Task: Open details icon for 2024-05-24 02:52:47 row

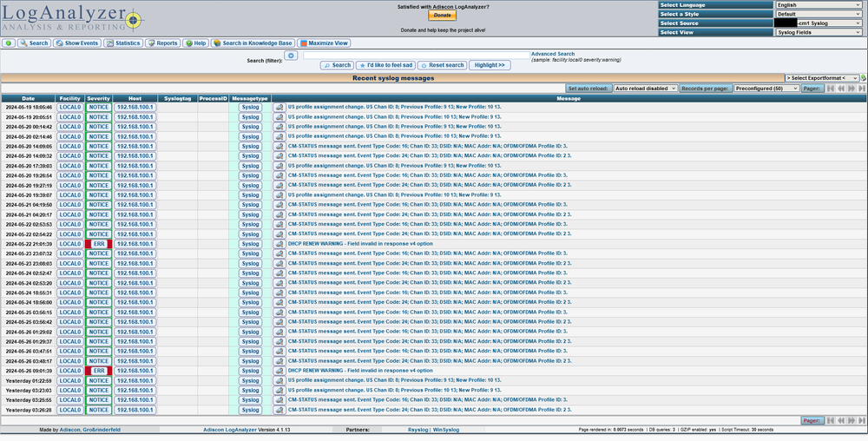Action: point(279,273)
